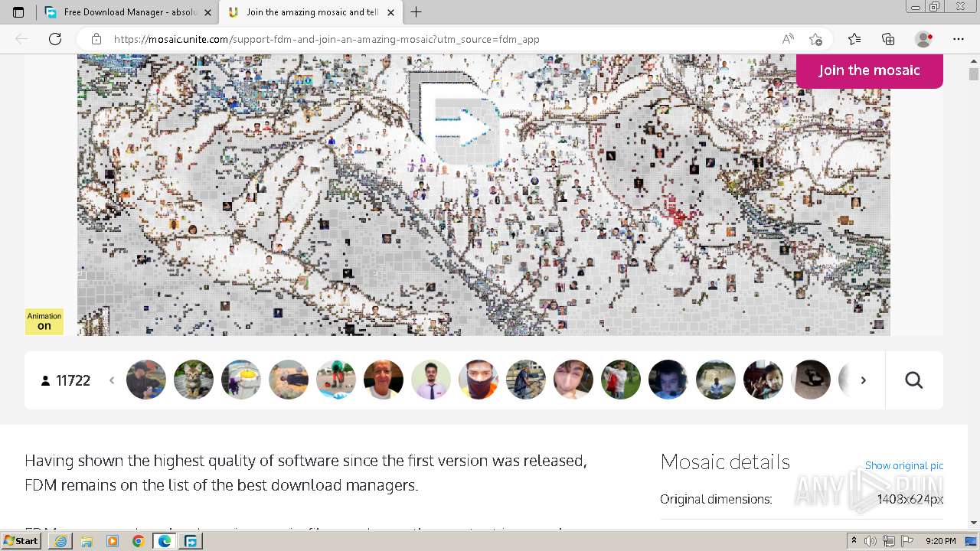Select the person in red on grass avatar

621,380
